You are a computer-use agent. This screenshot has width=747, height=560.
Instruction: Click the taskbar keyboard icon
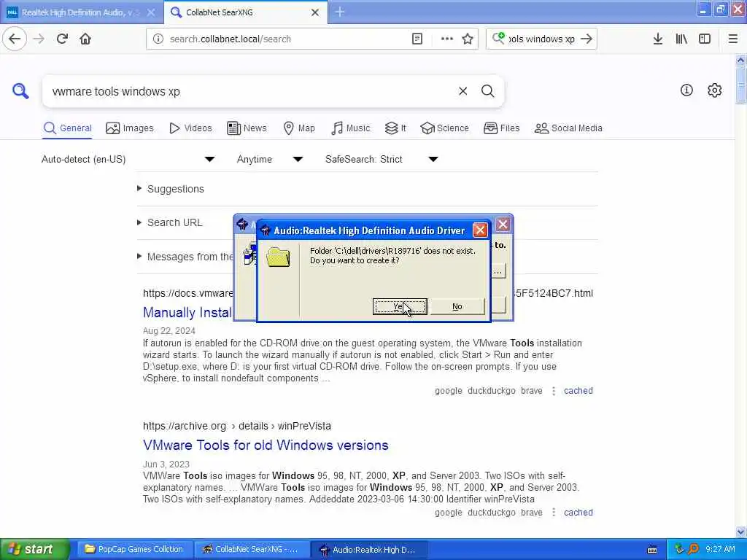click(652, 550)
